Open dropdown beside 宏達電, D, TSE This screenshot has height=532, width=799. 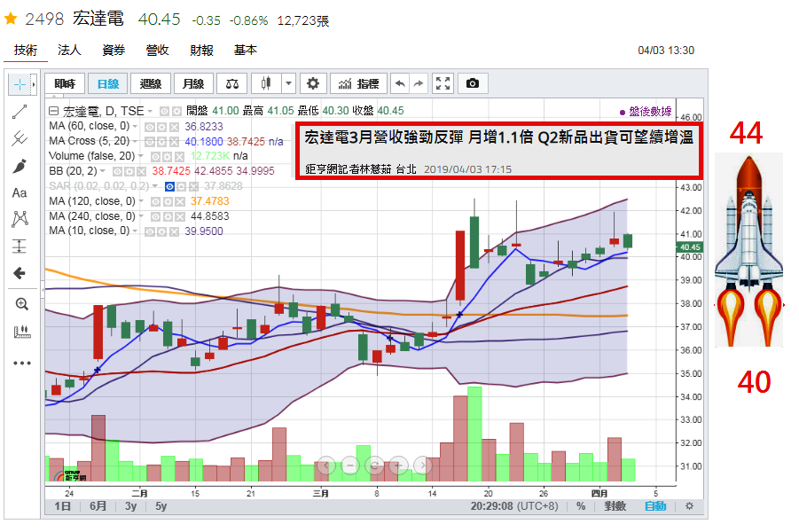coord(151,111)
